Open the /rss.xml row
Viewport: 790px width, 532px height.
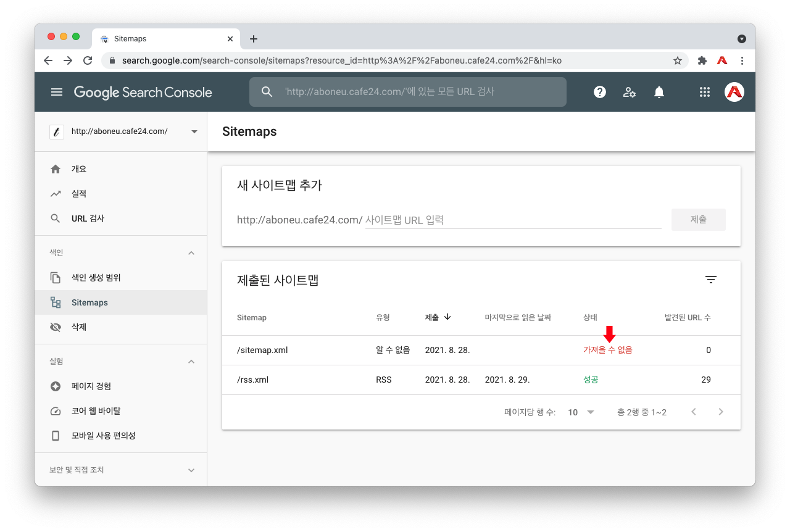[x=481, y=380]
